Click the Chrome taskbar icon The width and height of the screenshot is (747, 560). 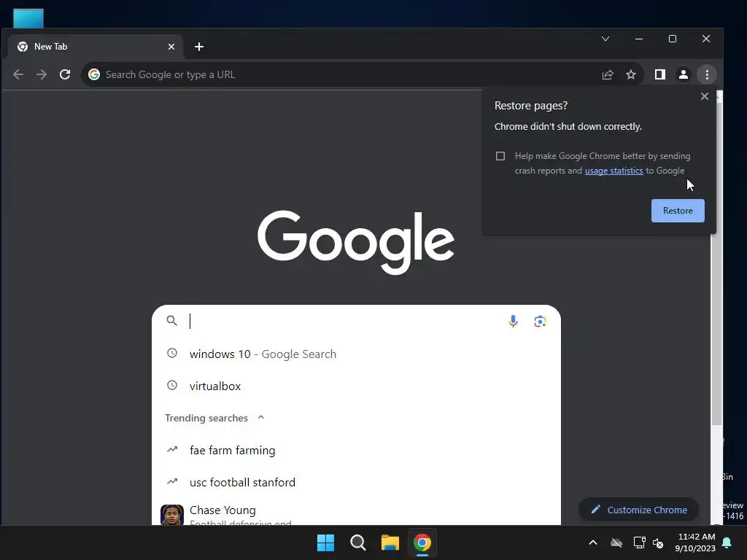[422, 542]
